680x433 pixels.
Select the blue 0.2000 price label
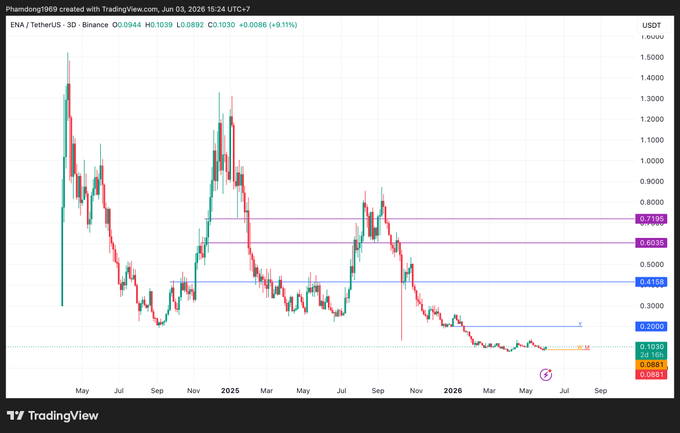click(x=651, y=326)
